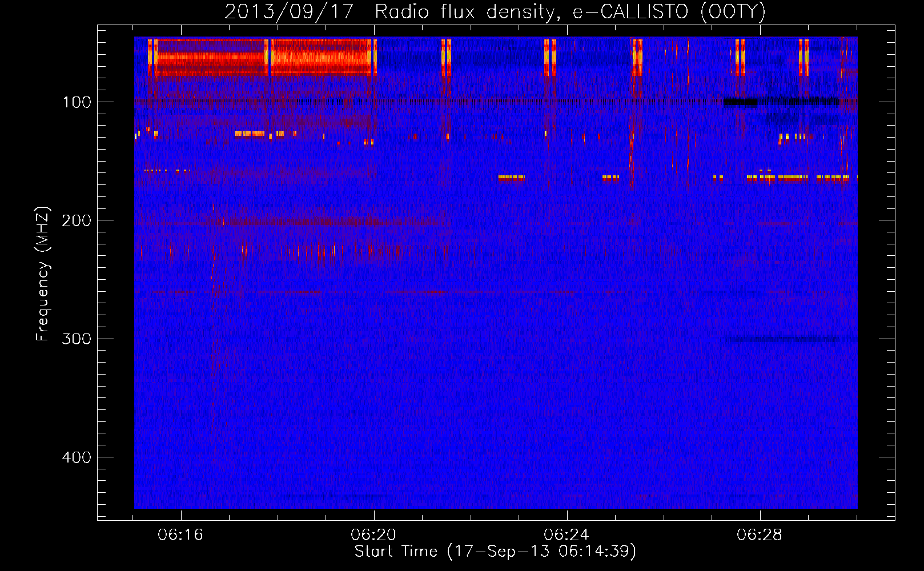Image resolution: width=924 pixels, height=571 pixels.
Task: Click the 06:20 time tick label
Action: pyautogui.click(x=373, y=535)
